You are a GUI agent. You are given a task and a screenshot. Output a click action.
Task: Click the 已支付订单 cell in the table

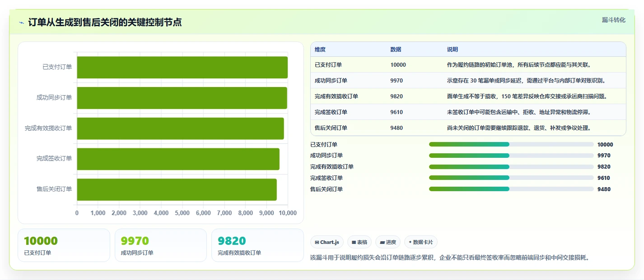tap(328, 65)
